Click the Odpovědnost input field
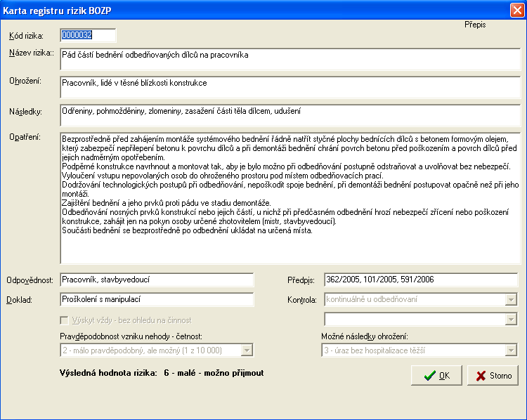The image size is (527, 420). (x=157, y=280)
